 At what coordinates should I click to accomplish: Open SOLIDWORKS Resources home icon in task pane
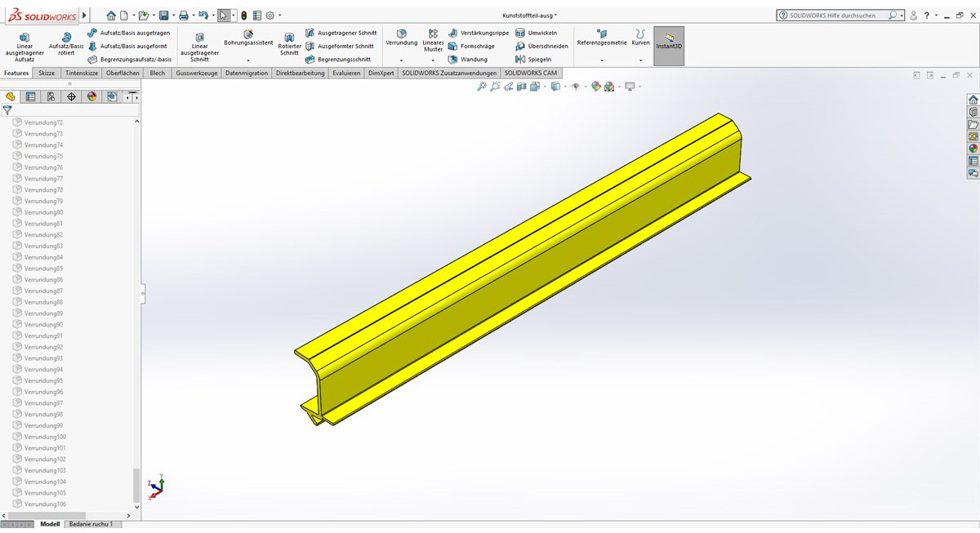click(973, 100)
